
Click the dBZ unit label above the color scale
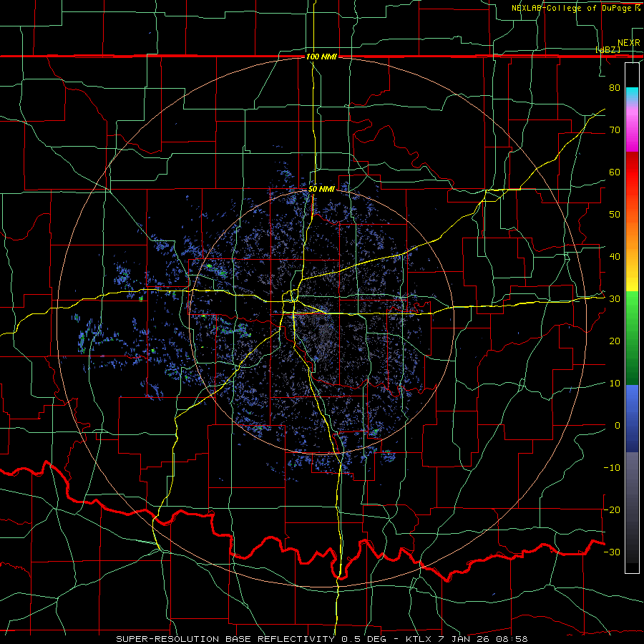[608, 49]
